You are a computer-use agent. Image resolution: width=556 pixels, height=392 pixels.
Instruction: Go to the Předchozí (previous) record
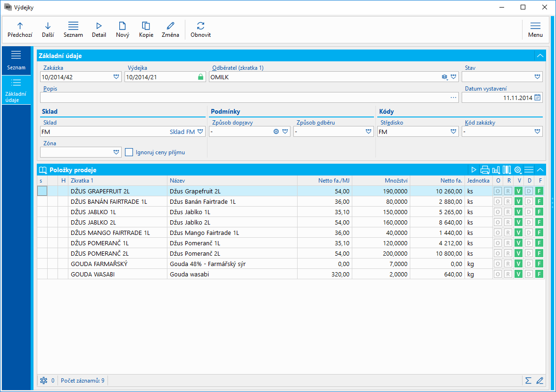[20, 29]
